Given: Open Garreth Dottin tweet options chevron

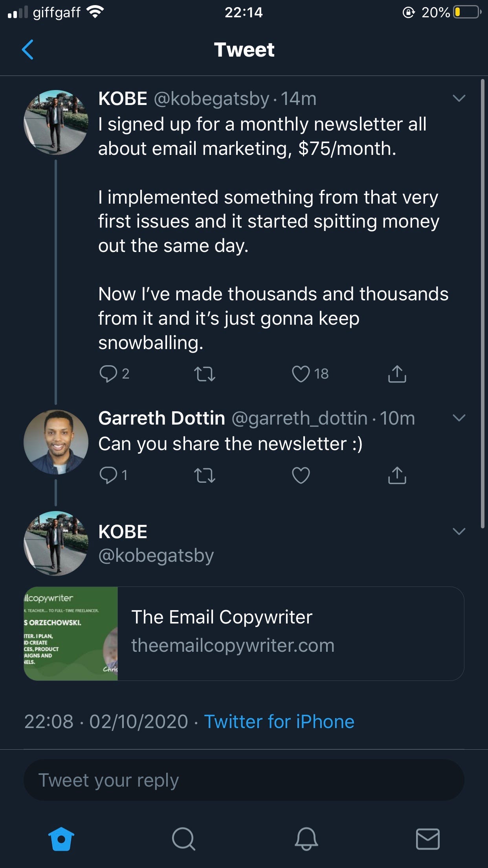Looking at the screenshot, I should point(459,417).
